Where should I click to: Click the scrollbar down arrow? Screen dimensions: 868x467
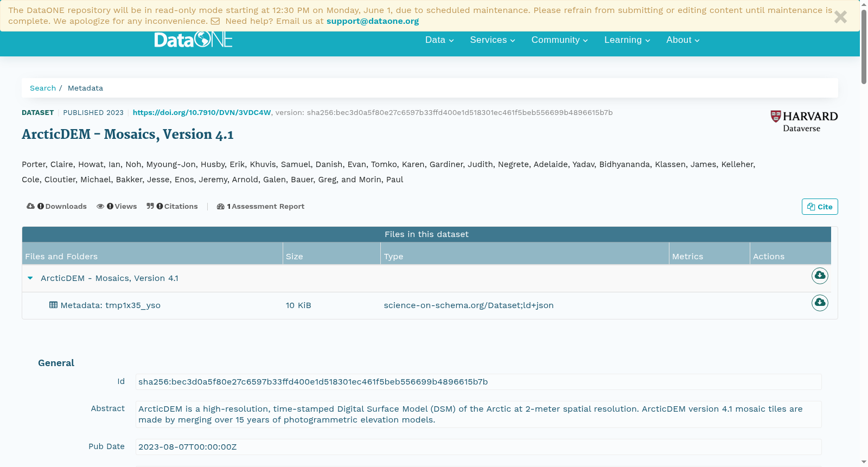[864, 462]
